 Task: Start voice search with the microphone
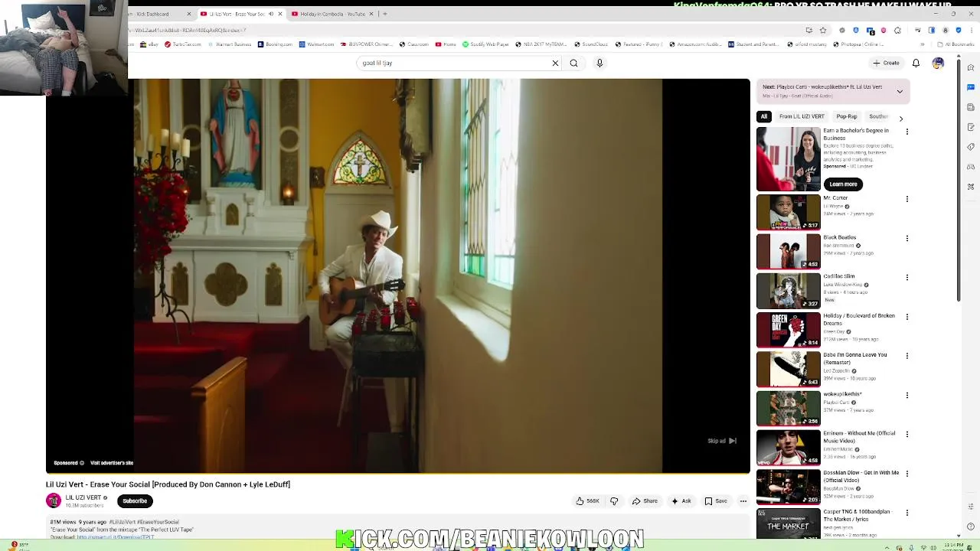599,63
